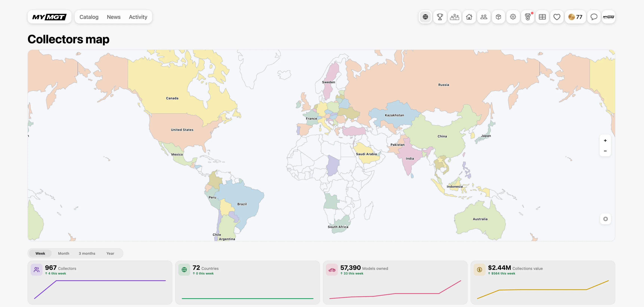Screen dimensions: 644x307
Task: Open the heart favorites icon
Action: 557,17
